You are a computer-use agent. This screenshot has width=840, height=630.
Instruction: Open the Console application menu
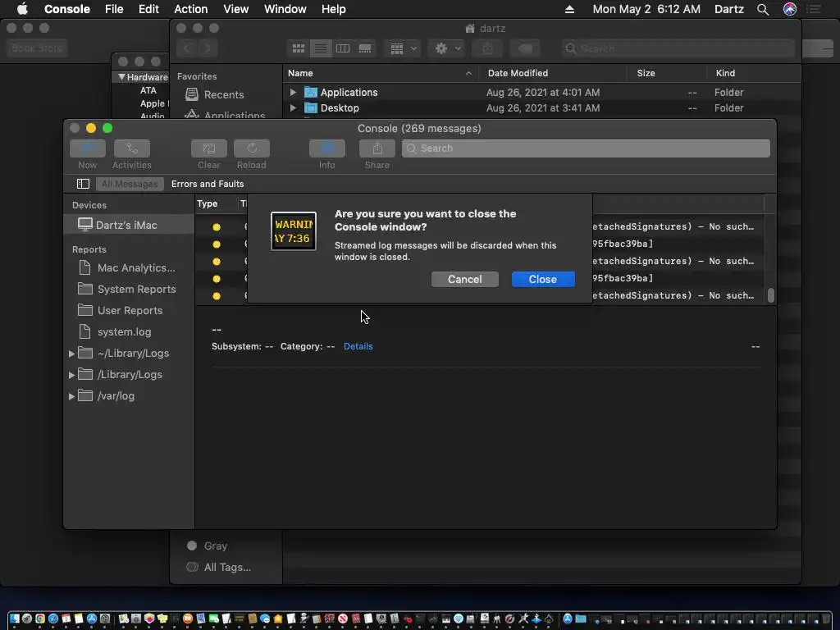pos(67,9)
